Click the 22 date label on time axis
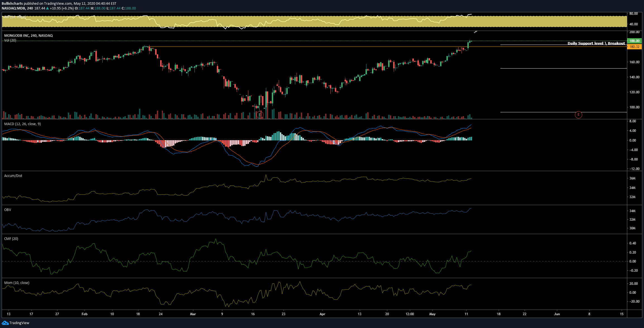This screenshot has height=328, width=644. (x=525, y=314)
